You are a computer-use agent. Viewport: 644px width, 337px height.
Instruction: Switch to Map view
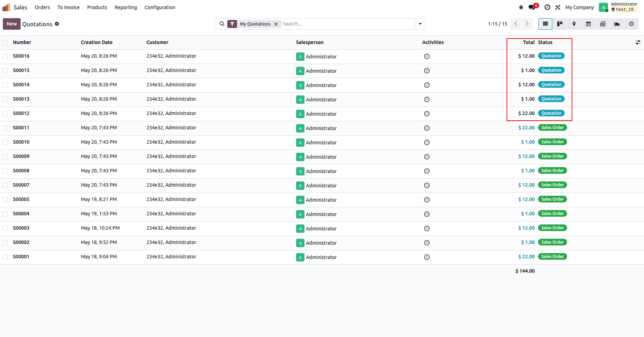click(574, 24)
